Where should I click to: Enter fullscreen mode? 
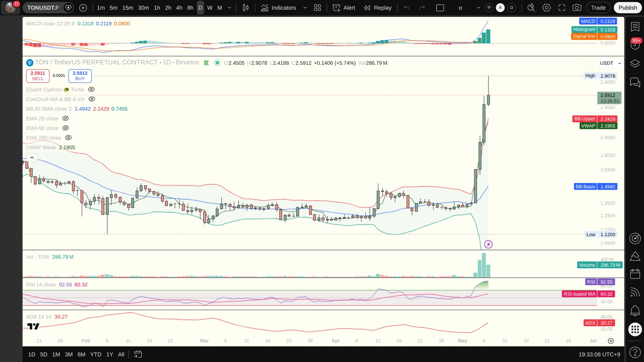pyautogui.click(x=562, y=8)
